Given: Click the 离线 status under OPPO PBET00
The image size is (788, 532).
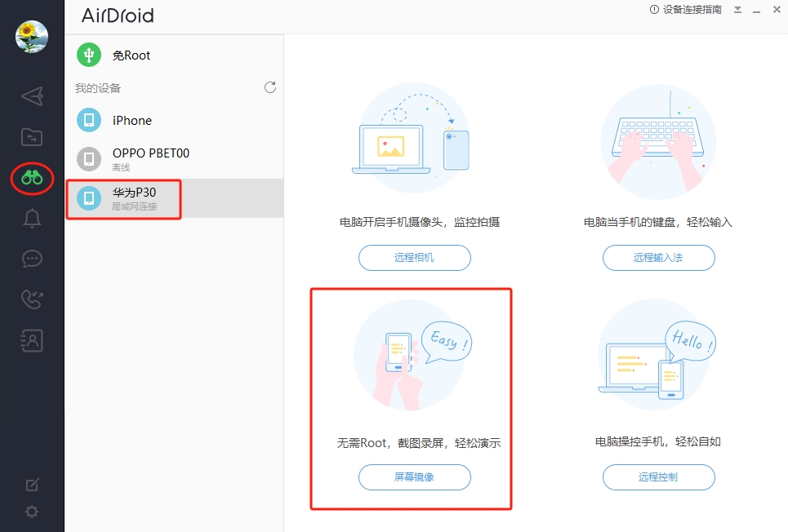Looking at the screenshot, I should 121,167.
